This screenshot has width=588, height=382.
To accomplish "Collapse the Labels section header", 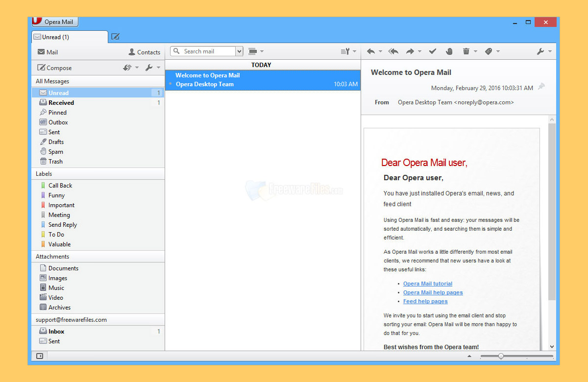I will (x=98, y=174).
